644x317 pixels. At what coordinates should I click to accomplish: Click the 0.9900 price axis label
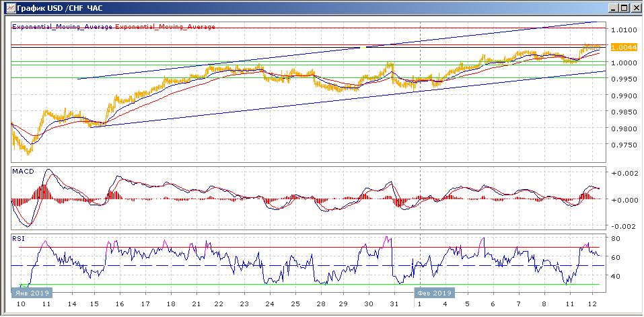[x=623, y=96]
